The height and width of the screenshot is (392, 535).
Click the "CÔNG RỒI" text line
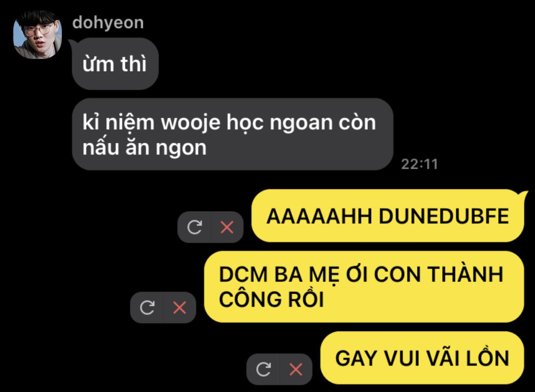272,299
